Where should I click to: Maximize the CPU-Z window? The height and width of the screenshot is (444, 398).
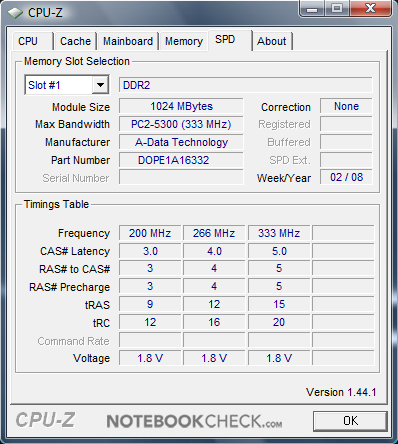pos(337,8)
